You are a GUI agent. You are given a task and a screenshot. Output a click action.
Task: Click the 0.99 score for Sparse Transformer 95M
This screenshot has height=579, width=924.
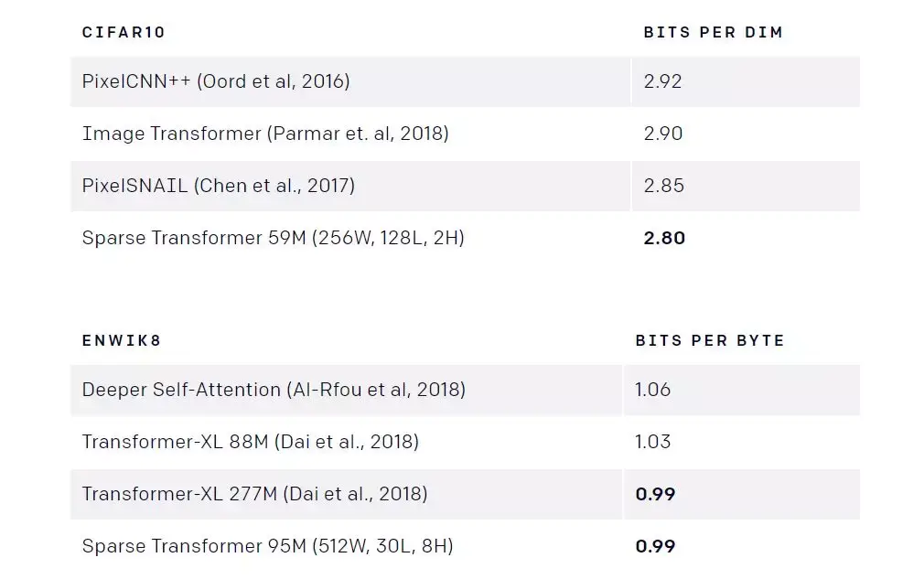click(x=655, y=546)
